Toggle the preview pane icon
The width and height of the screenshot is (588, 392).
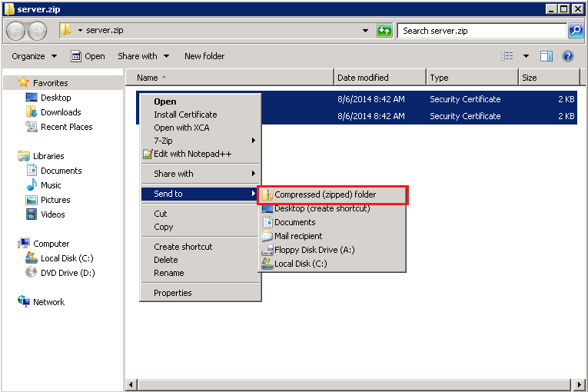tap(546, 56)
